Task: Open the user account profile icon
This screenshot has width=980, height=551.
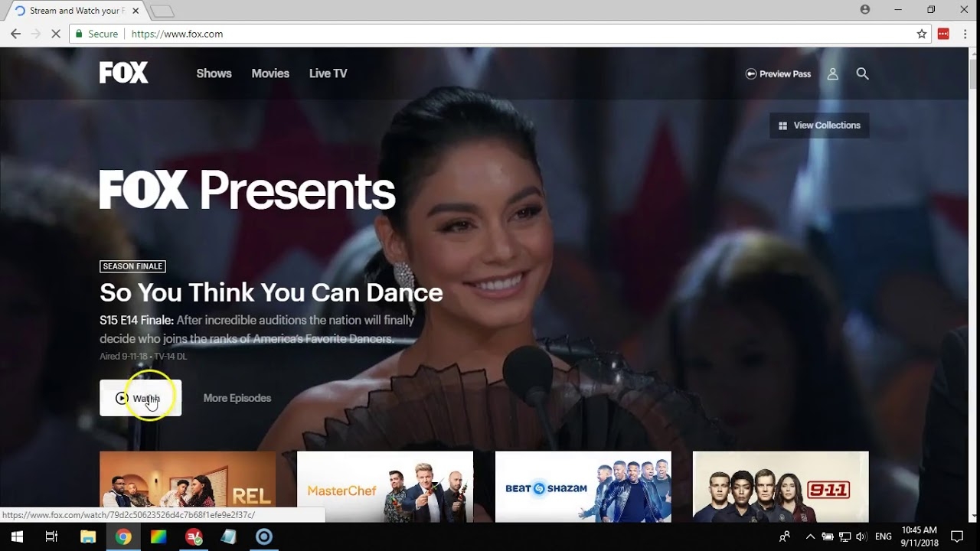Action: click(832, 73)
